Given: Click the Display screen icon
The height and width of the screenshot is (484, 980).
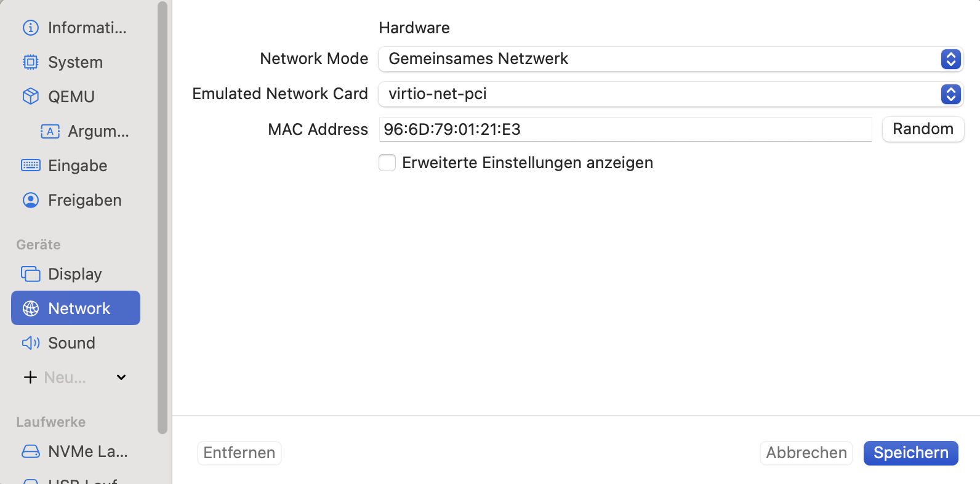Looking at the screenshot, I should pyautogui.click(x=30, y=274).
